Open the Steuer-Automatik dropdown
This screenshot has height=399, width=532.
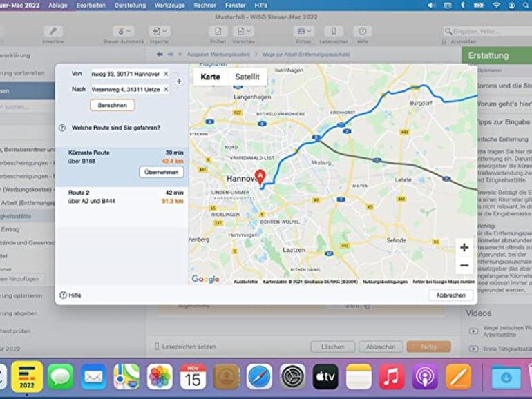click(x=124, y=32)
